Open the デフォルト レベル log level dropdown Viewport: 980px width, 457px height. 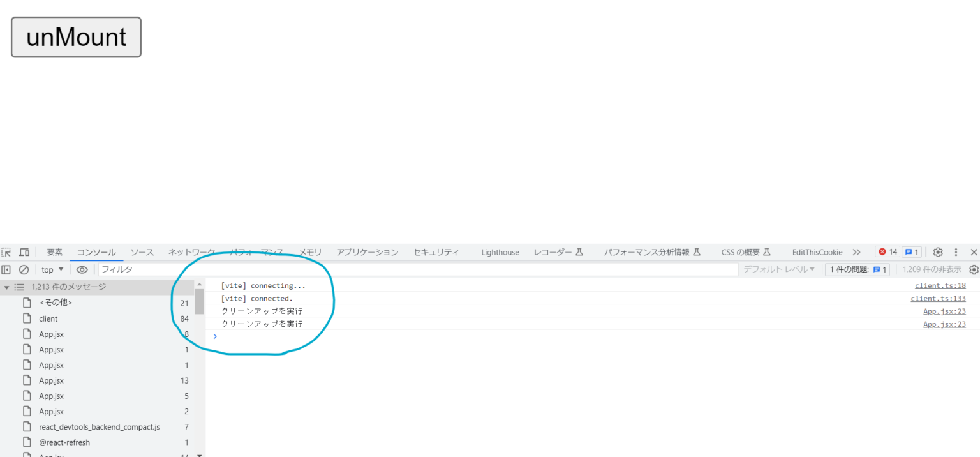point(779,269)
